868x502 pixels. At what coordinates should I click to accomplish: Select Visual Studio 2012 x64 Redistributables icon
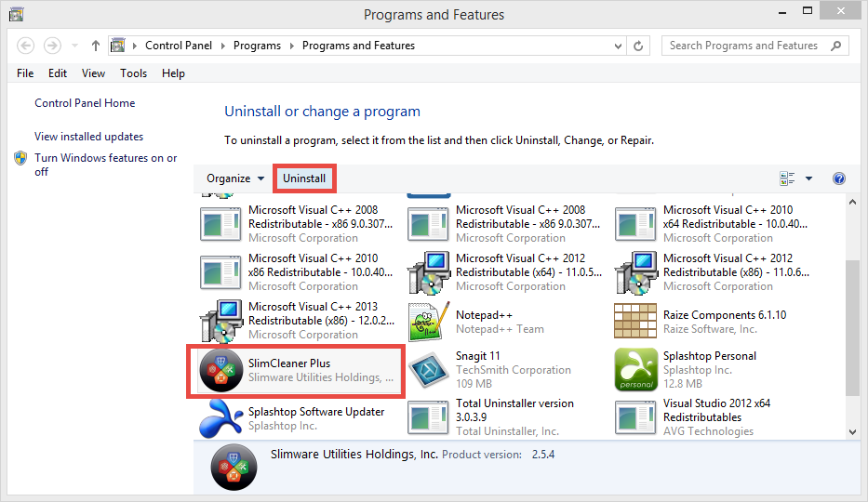coord(635,417)
